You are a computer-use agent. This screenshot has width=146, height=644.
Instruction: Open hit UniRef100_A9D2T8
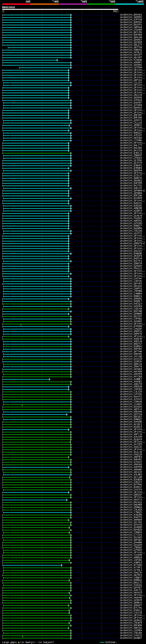click(x=131, y=384)
